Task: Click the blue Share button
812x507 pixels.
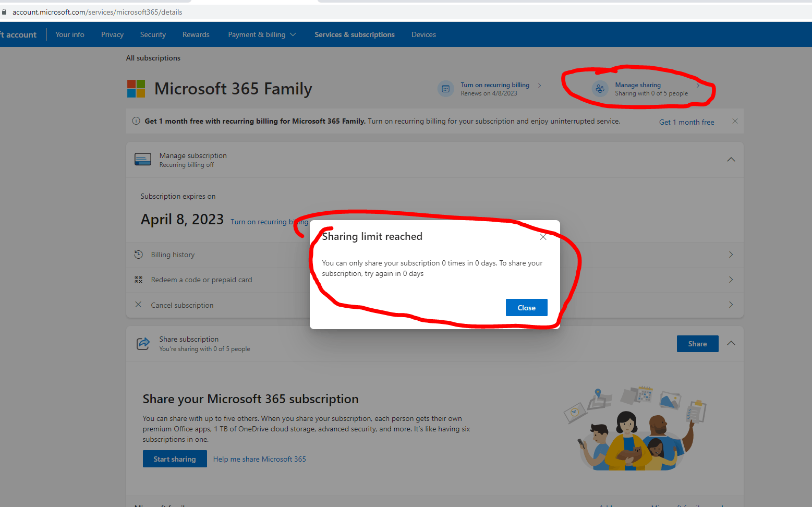Action: pos(697,344)
